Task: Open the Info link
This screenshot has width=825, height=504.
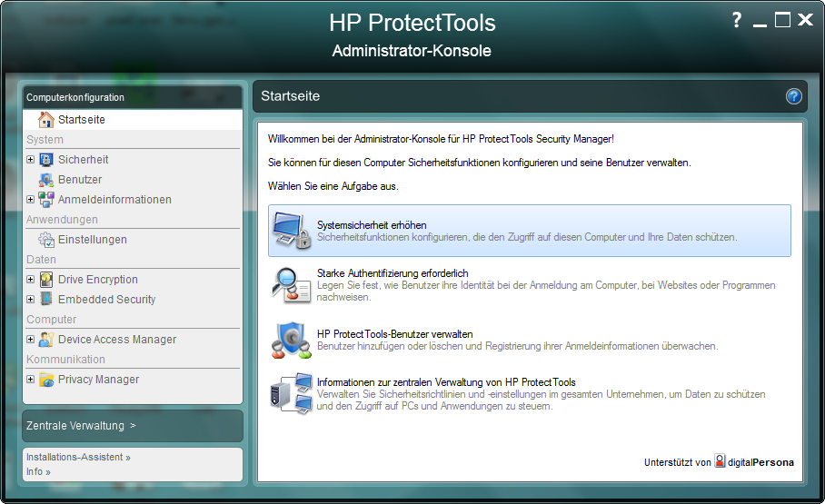Action: point(38,471)
